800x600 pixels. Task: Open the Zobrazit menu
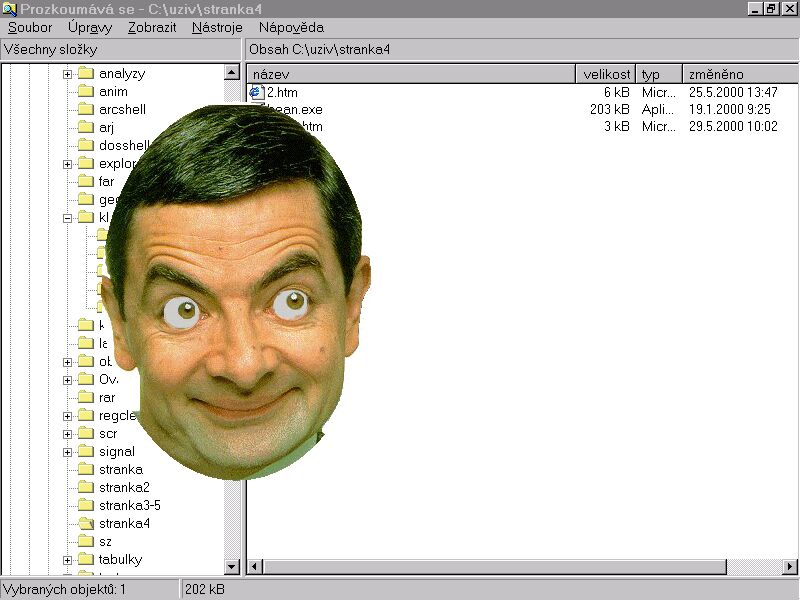[x=152, y=28]
